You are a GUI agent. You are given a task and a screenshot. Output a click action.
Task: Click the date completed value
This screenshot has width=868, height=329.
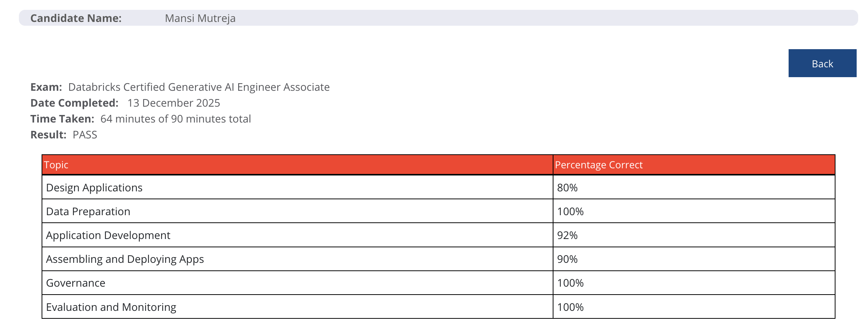click(174, 103)
